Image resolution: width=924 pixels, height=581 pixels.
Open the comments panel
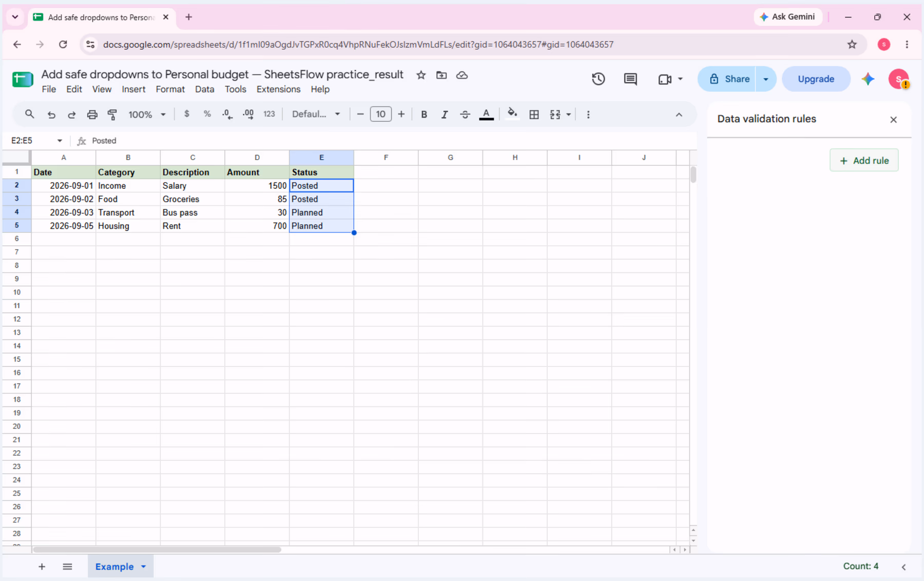pyautogui.click(x=630, y=79)
